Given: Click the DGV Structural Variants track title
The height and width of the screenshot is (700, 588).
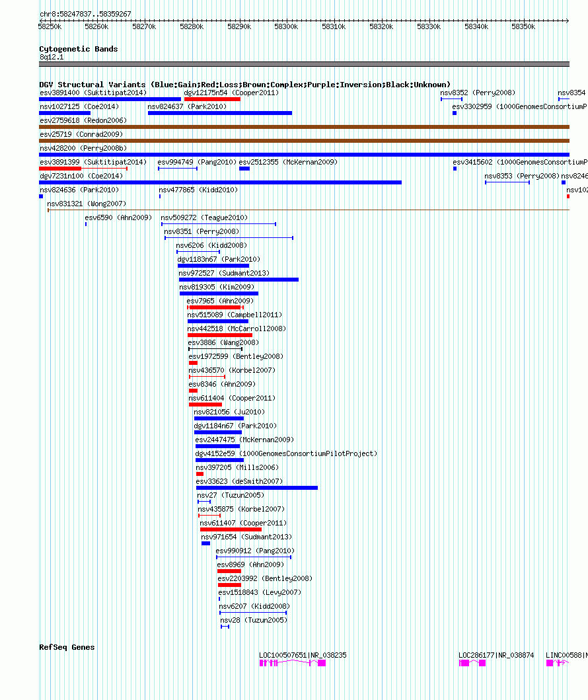Looking at the screenshot, I should 245,85.
